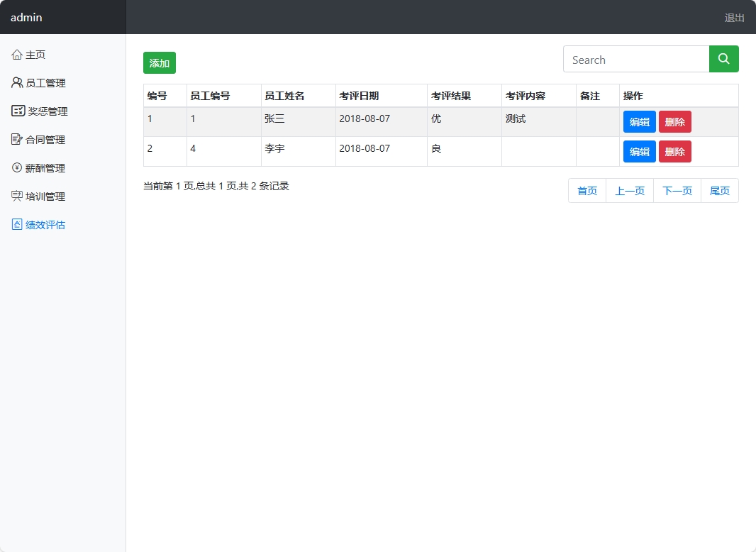Click the 绩效评估 performance icon
This screenshot has height=552, width=756.
click(x=17, y=224)
